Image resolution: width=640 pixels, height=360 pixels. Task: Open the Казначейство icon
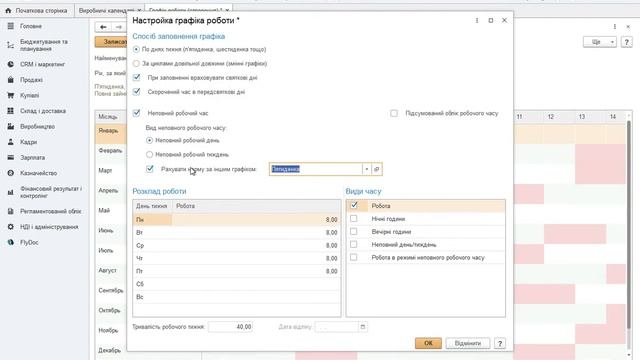pyautogui.click(x=11, y=173)
